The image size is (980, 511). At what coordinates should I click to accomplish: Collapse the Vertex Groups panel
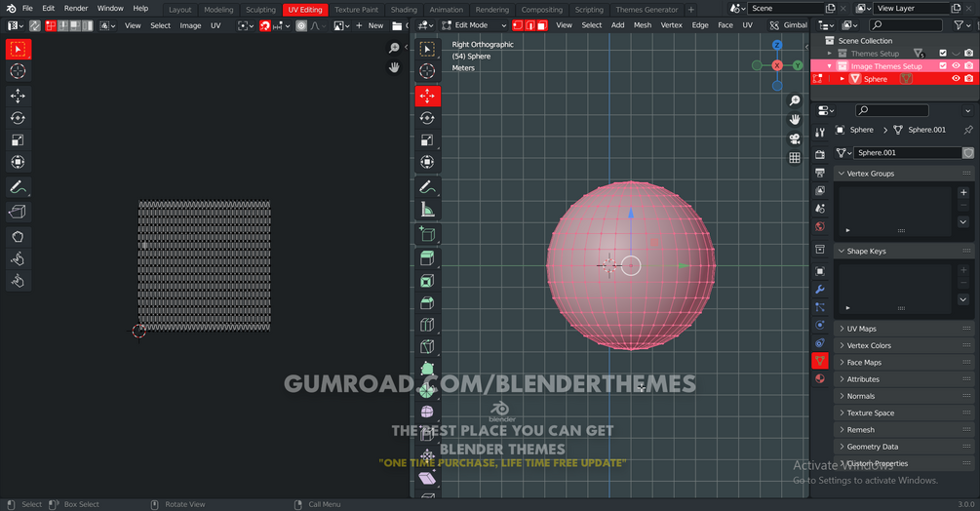point(904,174)
